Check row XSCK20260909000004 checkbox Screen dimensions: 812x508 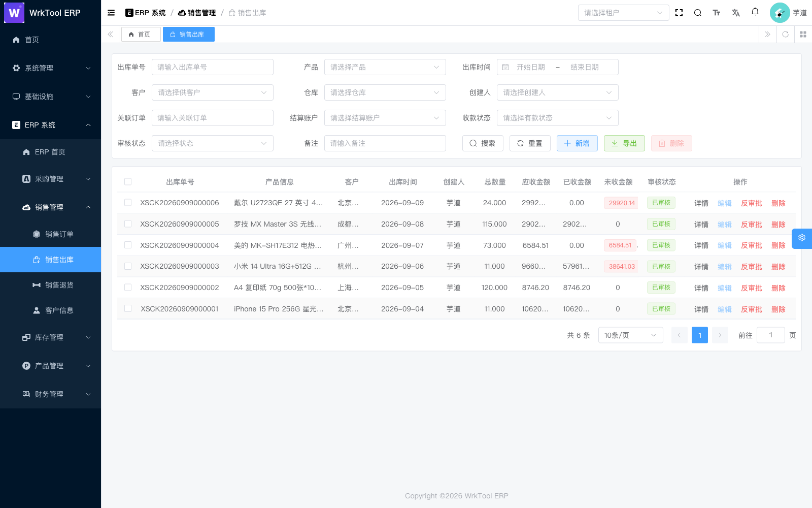pyautogui.click(x=128, y=245)
